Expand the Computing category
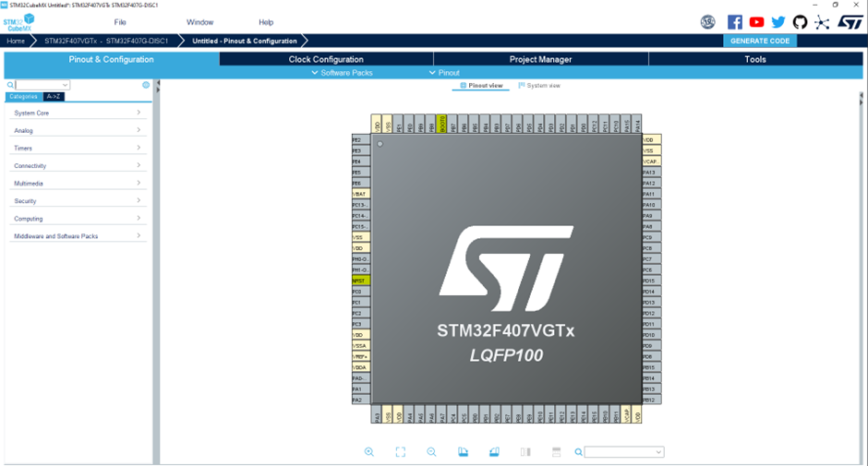The image size is (868, 466). pyautogui.click(x=78, y=219)
